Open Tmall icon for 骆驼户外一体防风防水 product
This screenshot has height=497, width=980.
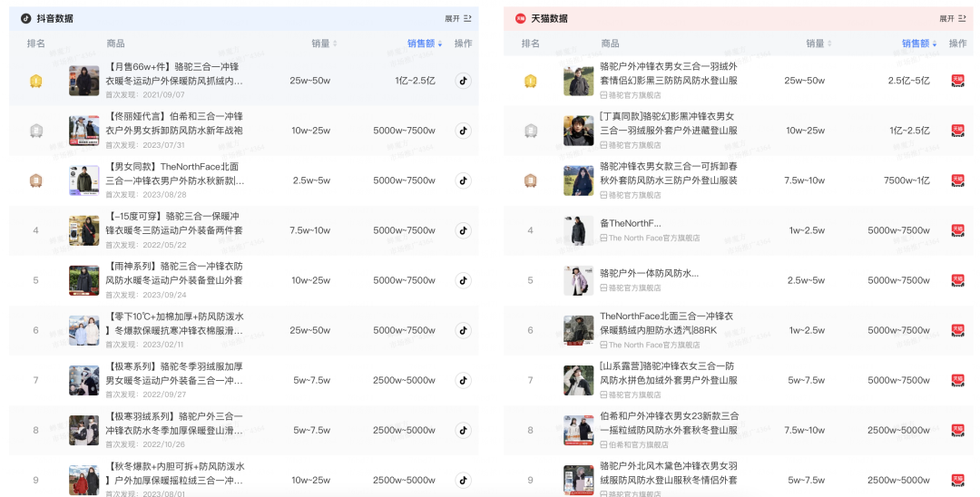tap(957, 280)
